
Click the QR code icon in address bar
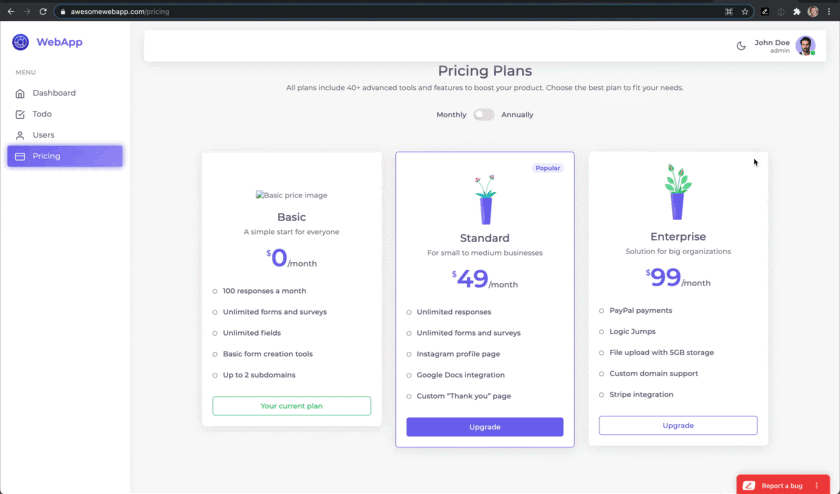729,11
